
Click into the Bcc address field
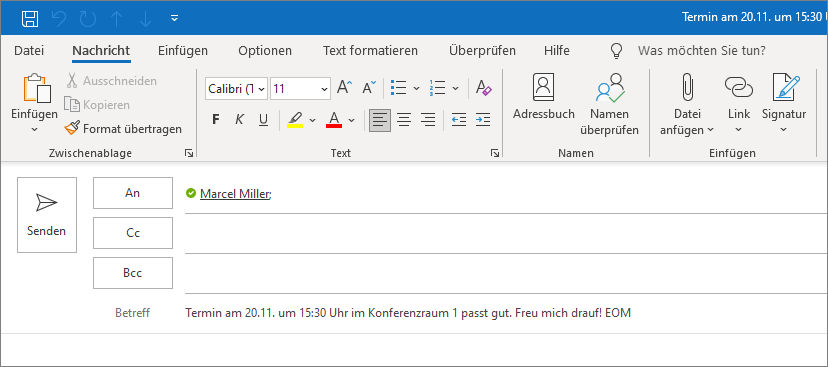click(506, 274)
